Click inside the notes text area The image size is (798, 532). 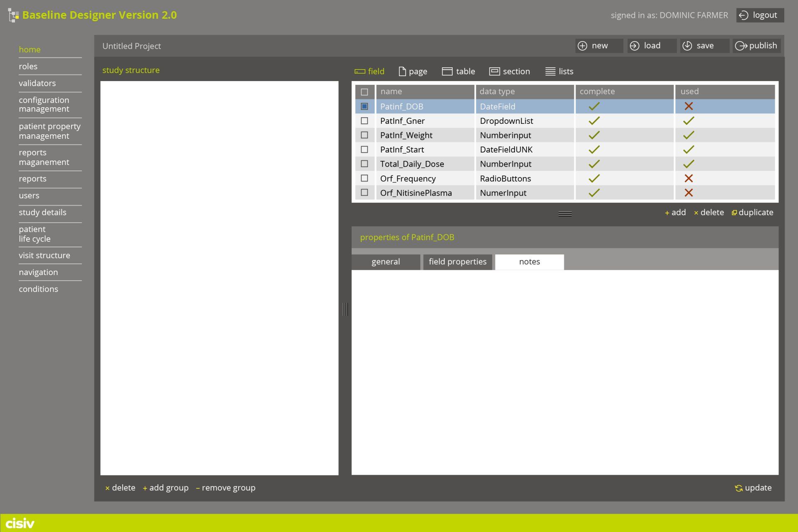(x=565, y=372)
